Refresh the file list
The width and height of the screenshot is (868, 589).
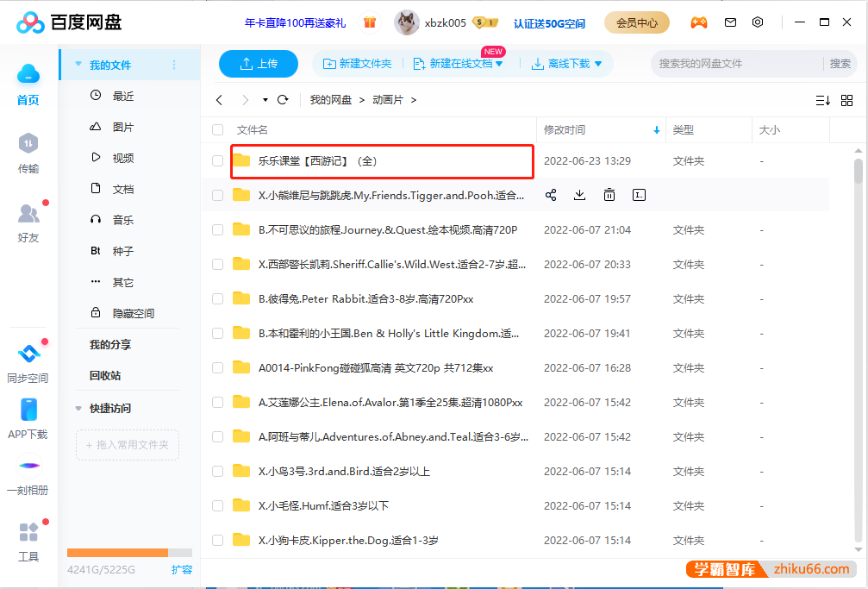click(x=283, y=100)
